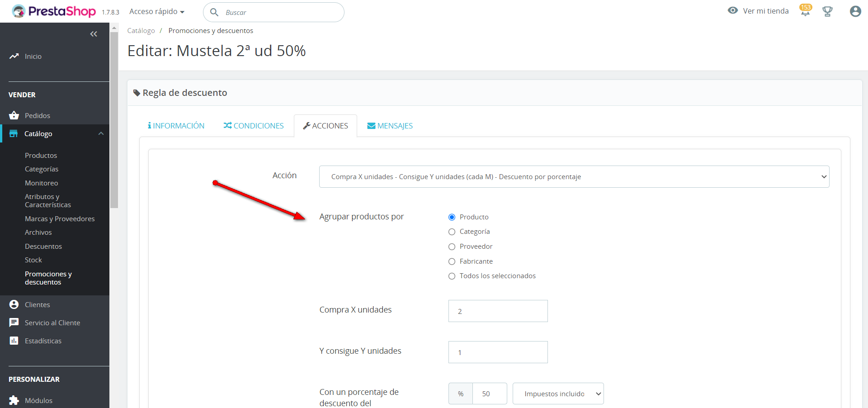868x408 pixels.
Task: Open the Acción dropdown
Action: pyautogui.click(x=574, y=176)
